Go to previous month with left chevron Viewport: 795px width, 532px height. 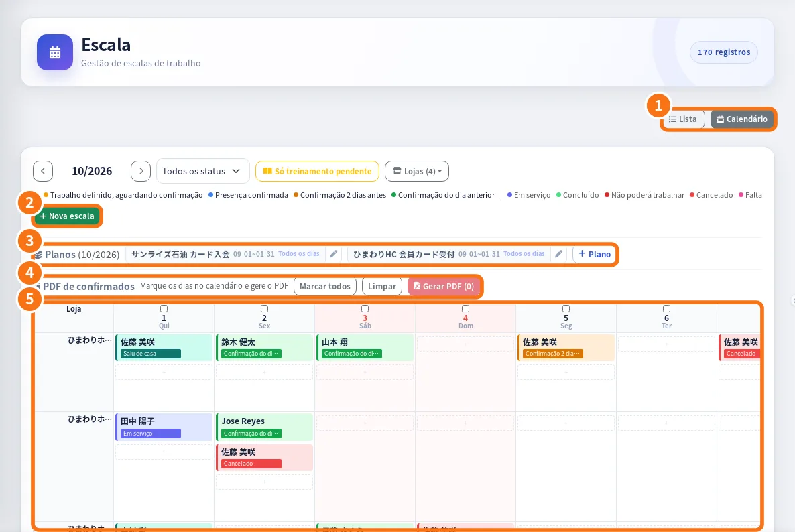[x=43, y=172]
